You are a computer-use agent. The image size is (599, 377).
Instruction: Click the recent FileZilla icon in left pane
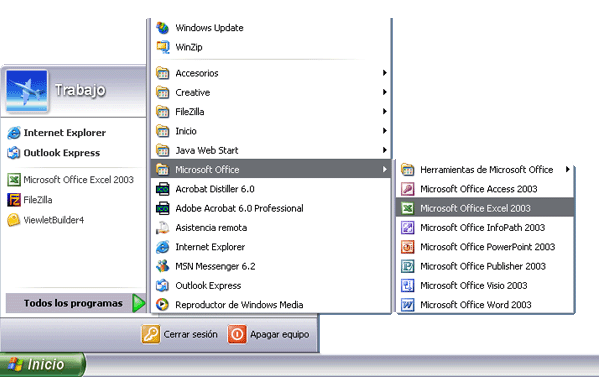(x=14, y=200)
